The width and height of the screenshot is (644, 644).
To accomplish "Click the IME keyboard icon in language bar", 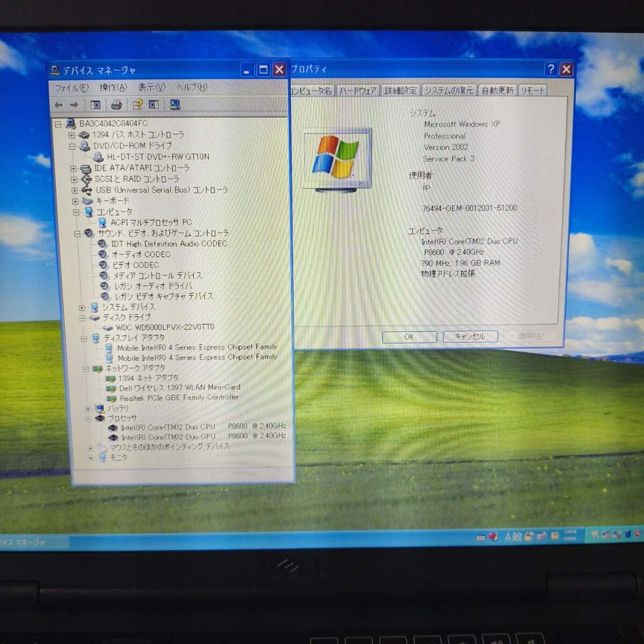I will pos(481,537).
